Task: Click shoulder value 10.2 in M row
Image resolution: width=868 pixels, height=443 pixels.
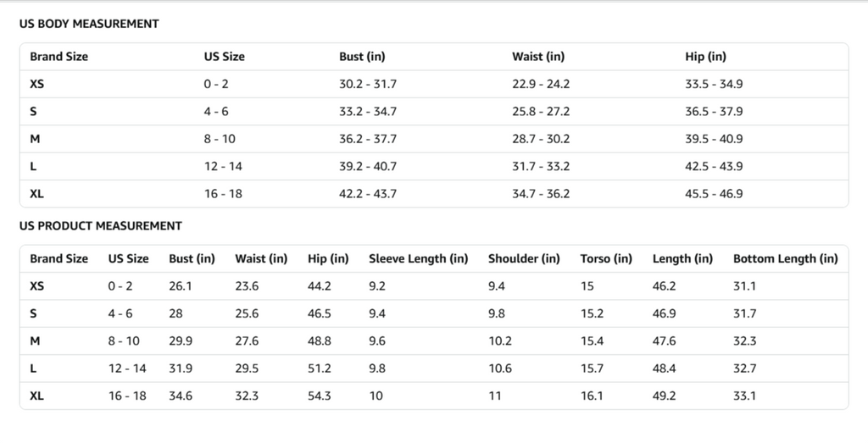Action: point(500,341)
